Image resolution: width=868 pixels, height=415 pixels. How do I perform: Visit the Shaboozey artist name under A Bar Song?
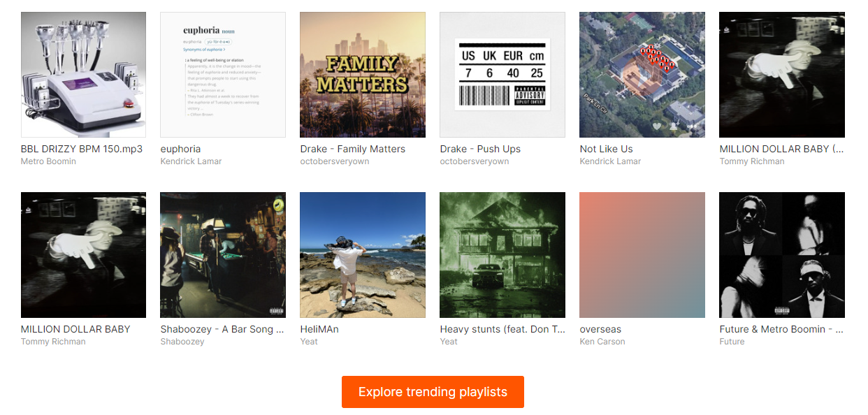[182, 342]
